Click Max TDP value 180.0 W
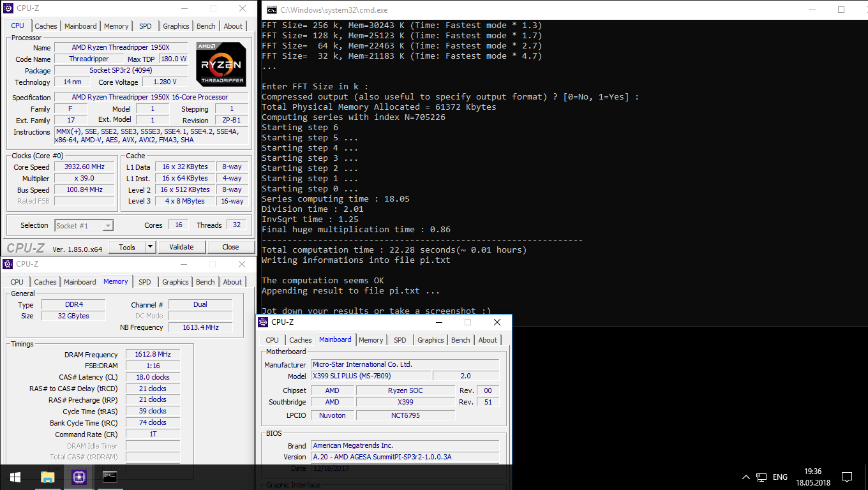This screenshot has height=490, width=868. [173, 59]
